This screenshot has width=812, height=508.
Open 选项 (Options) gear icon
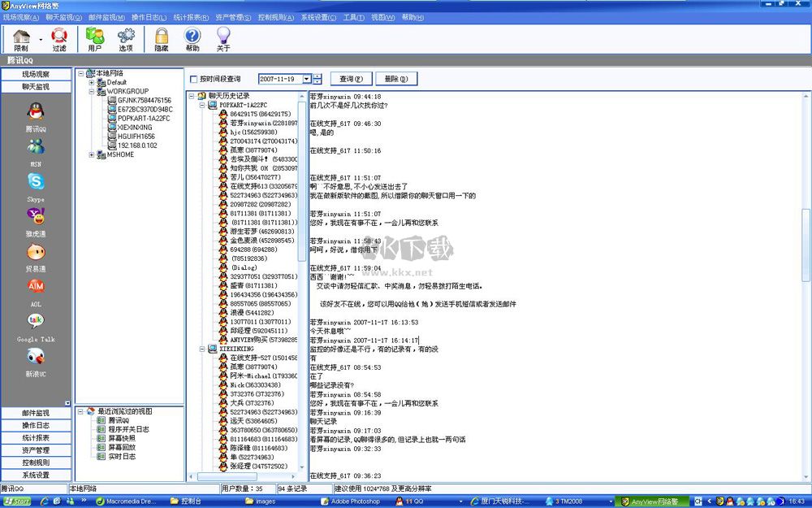point(126,39)
